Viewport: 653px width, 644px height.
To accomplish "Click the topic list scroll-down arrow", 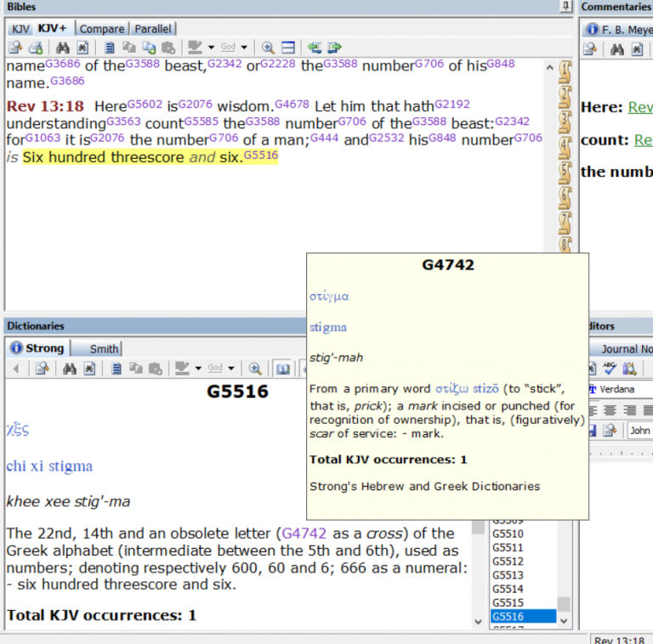I will tap(564, 621).
